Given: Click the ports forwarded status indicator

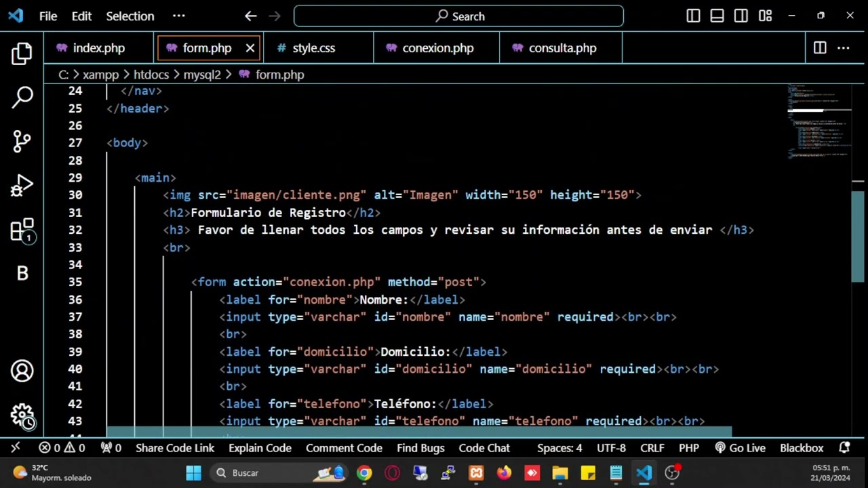Looking at the screenshot, I should 111,447.
